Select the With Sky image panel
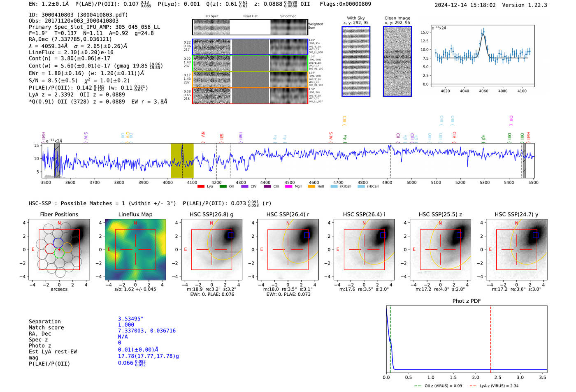This screenshot has height=392, width=576. 356,61
